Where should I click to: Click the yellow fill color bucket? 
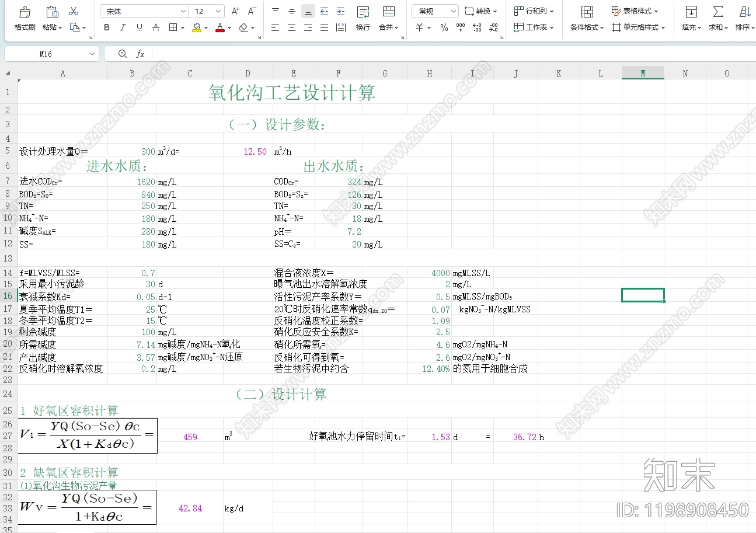(197, 27)
